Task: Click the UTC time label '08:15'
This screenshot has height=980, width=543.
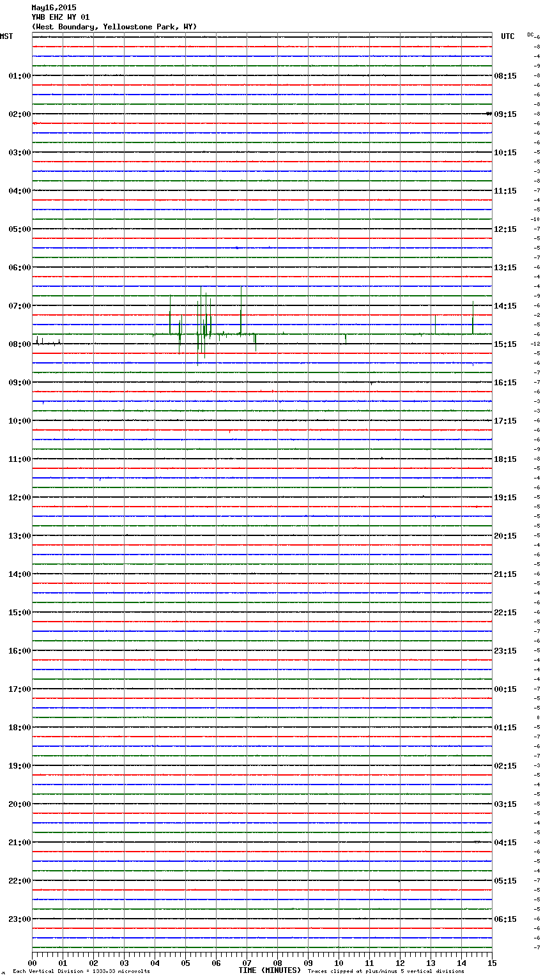Action: pyautogui.click(x=505, y=76)
